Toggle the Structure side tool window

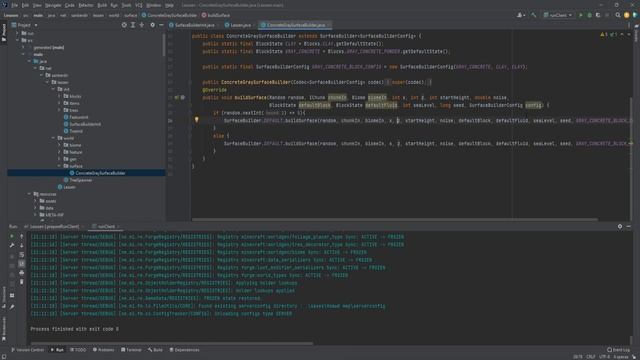click(4, 297)
